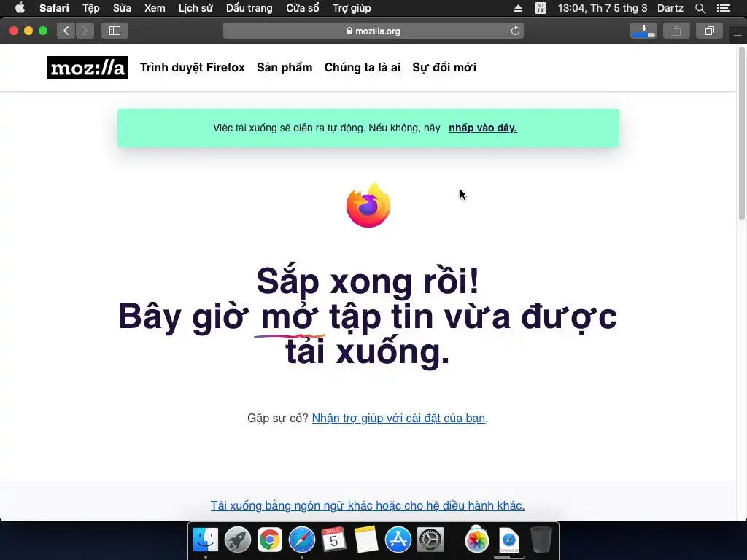Click the Sắp xong rồi! heading

click(368, 281)
